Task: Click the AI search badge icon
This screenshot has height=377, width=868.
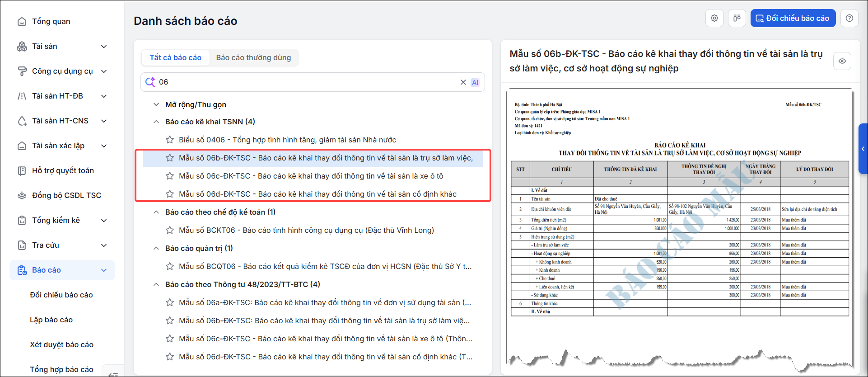Action: (x=475, y=82)
